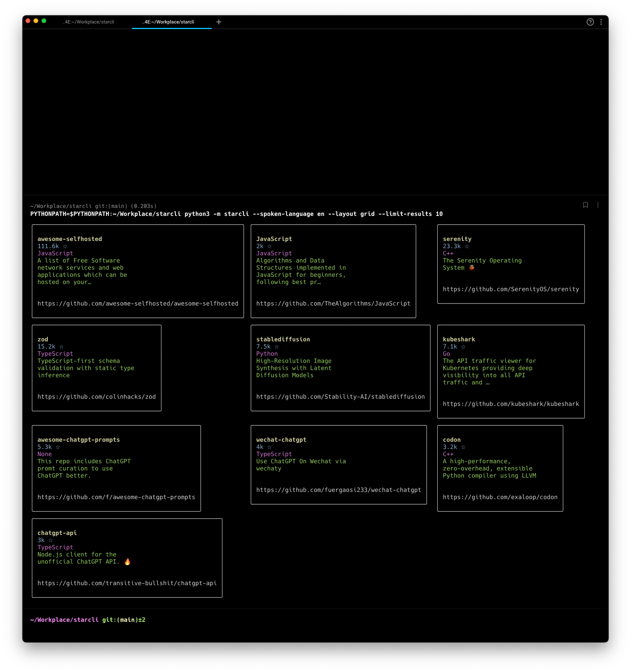Screen dimensions: 631x672
Task: Click the Python language label in stablediffusion card
Action: [x=267, y=354]
